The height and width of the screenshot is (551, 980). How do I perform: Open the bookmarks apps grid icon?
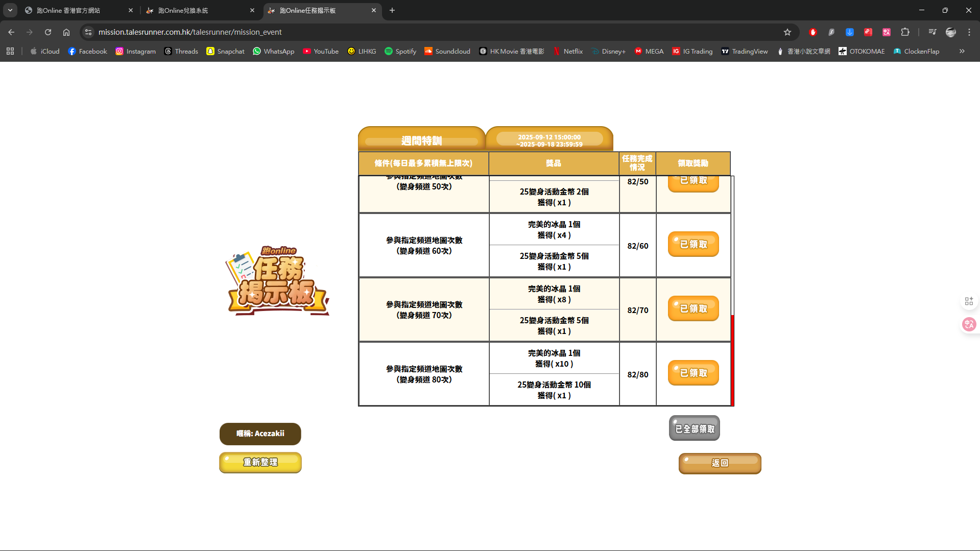[10, 52]
